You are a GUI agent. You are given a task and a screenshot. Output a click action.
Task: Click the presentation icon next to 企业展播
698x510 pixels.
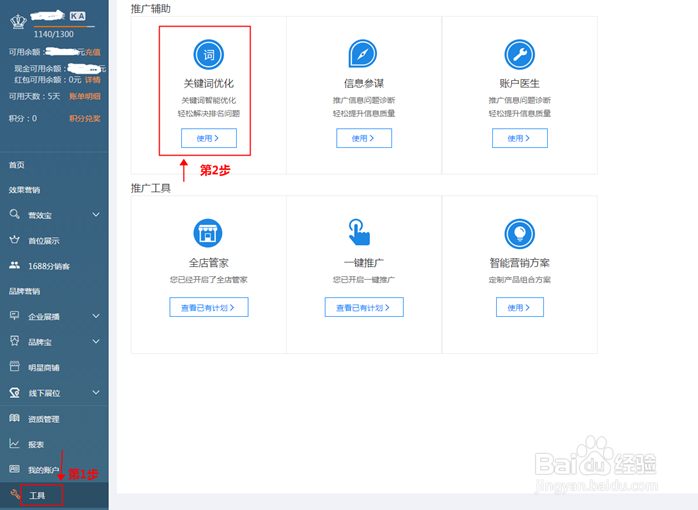(15, 316)
